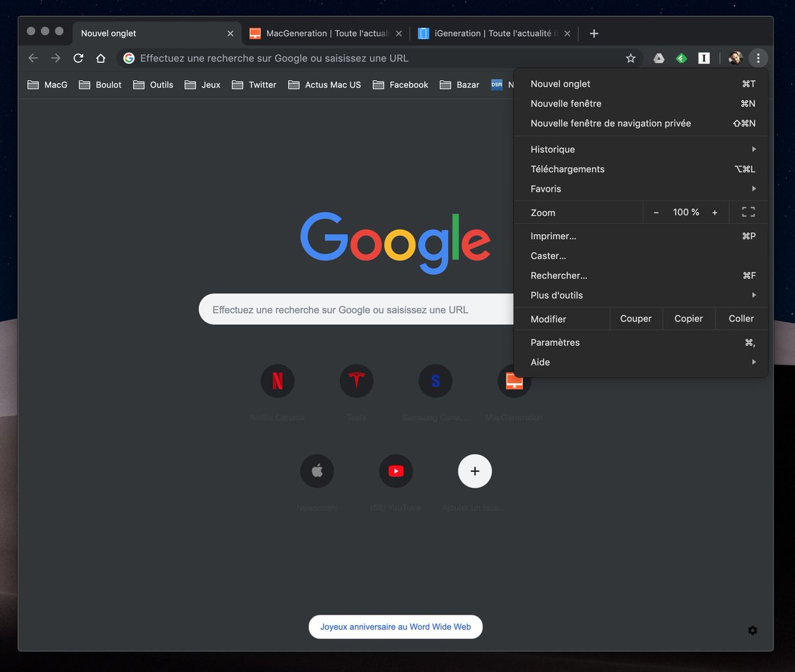Expand the Historique submenu
Screen dimensions: 795x672
[641, 149]
